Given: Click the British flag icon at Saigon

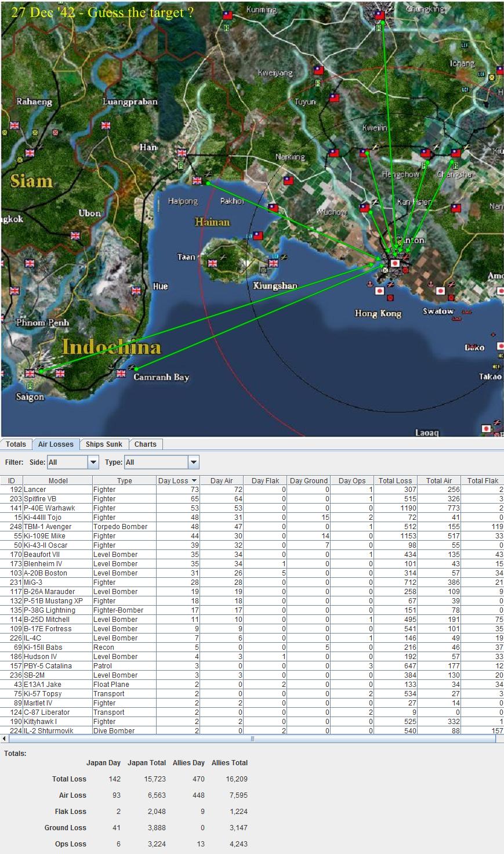Looking at the screenshot, I should (x=30, y=373).
